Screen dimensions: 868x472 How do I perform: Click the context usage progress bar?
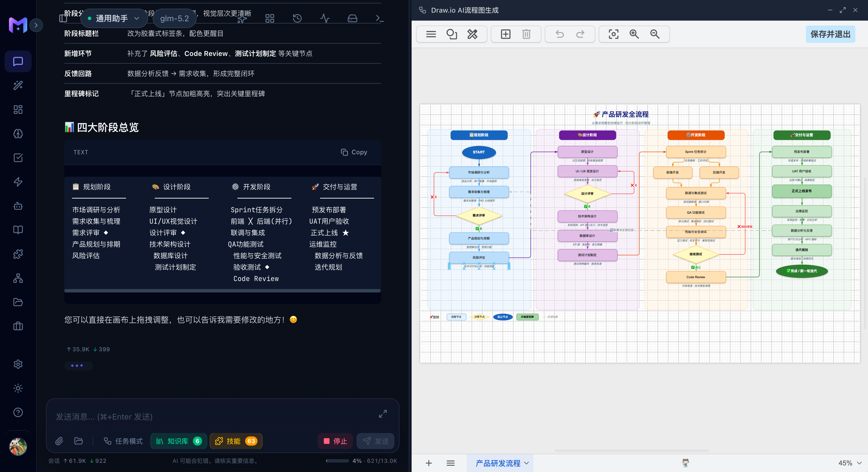coord(337,461)
